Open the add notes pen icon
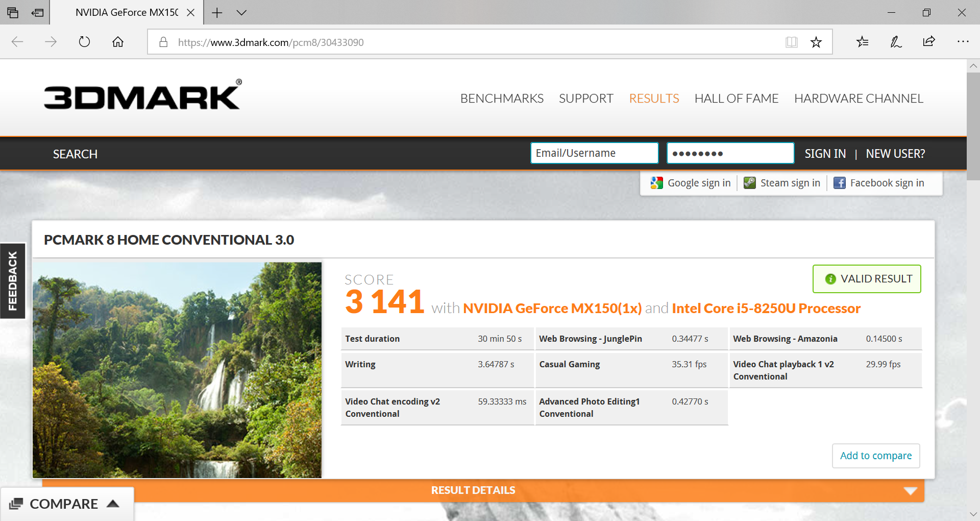 [x=896, y=42]
